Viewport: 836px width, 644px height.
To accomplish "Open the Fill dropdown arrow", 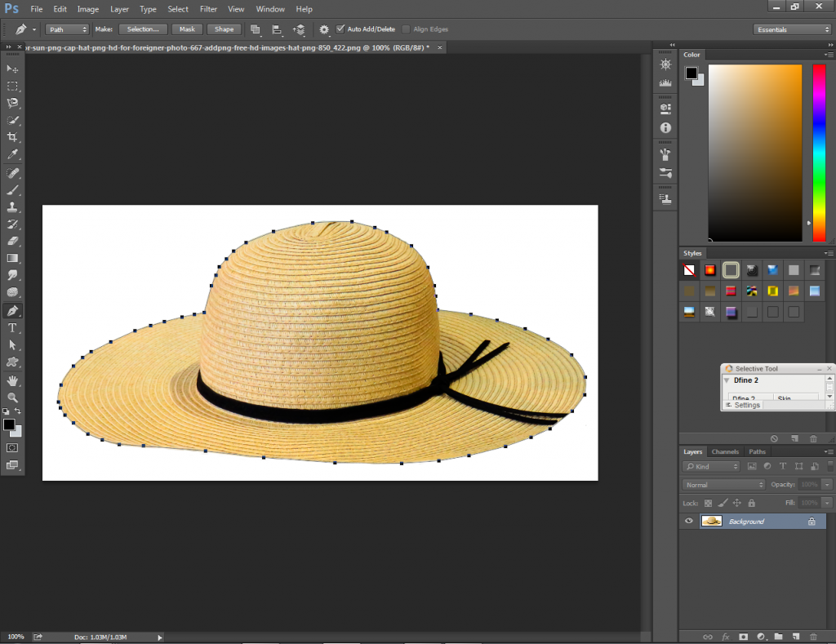I will [827, 503].
